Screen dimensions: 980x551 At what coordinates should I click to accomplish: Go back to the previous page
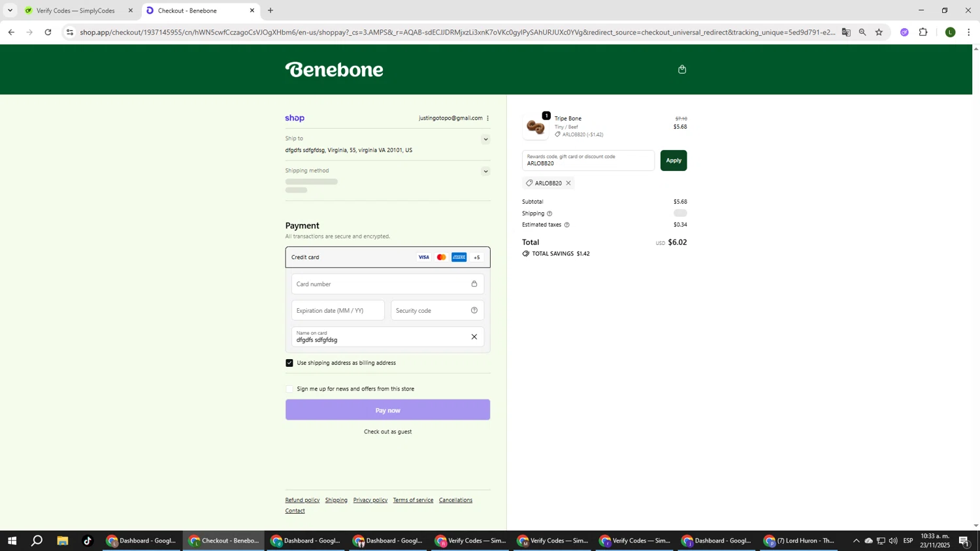[x=11, y=32]
